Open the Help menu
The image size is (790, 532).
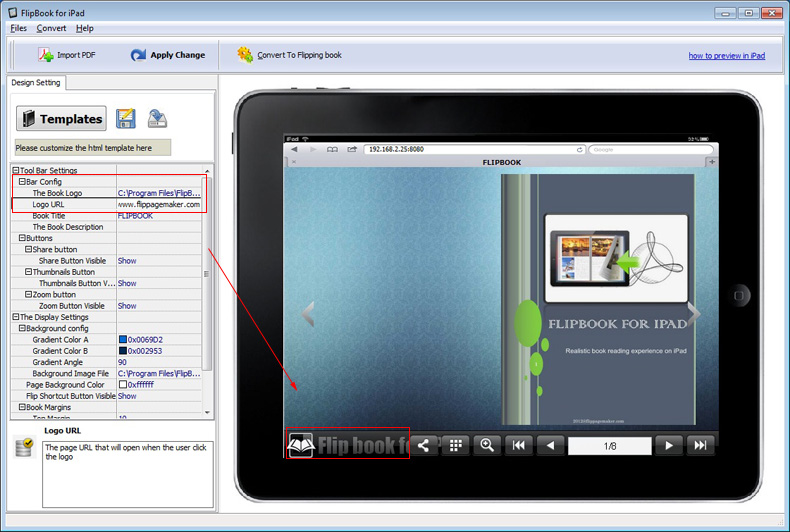85,28
